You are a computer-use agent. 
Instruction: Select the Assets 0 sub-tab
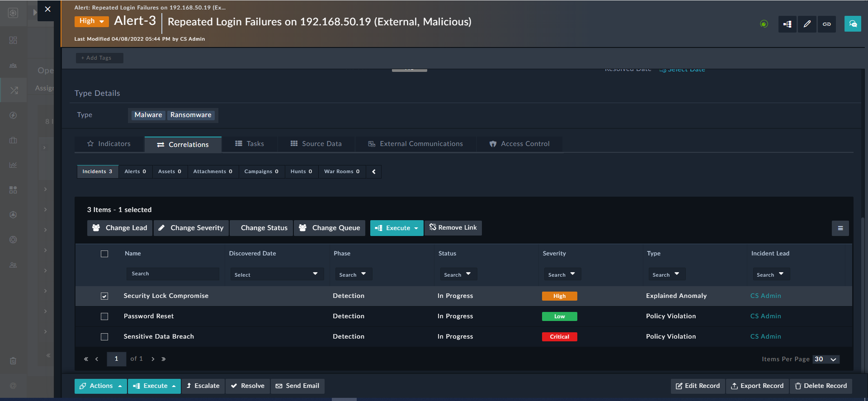click(x=170, y=172)
